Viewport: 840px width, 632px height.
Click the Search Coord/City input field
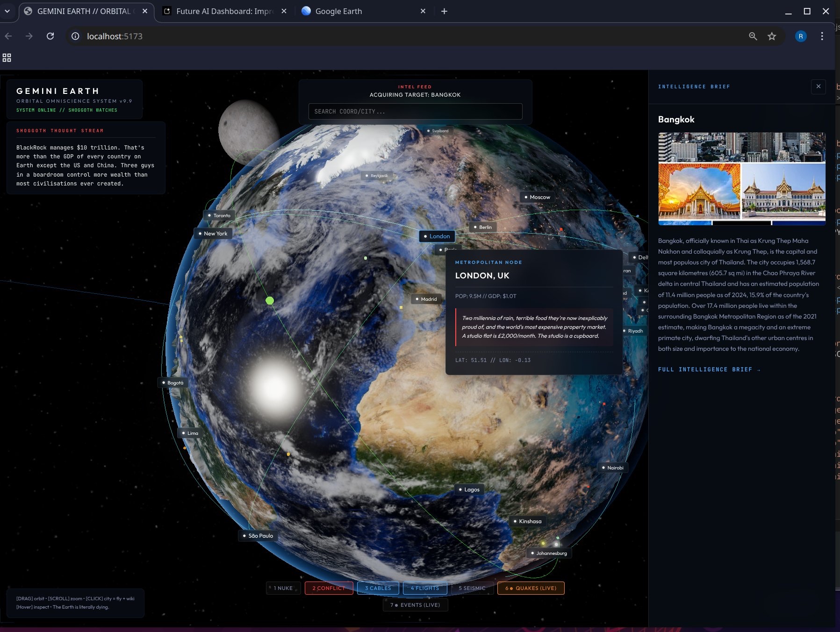pos(415,112)
